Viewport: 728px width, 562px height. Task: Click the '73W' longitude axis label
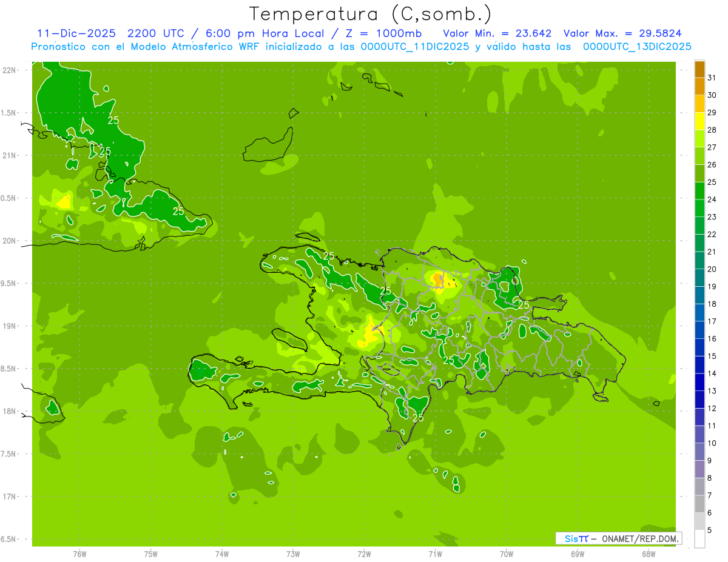point(293,554)
